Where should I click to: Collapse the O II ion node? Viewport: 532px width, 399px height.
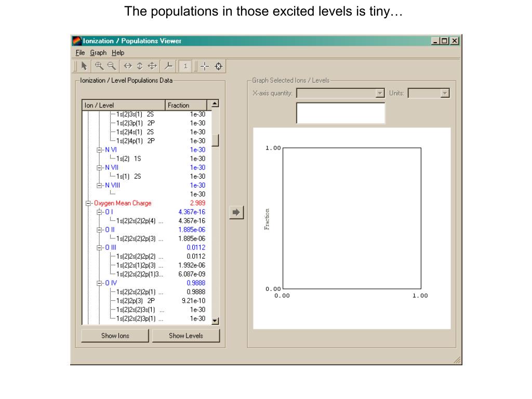pyautogui.click(x=99, y=230)
